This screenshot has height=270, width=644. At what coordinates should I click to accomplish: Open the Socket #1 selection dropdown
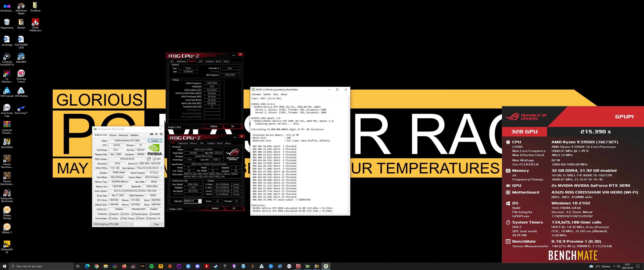pyautogui.click(x=193, y=201)
